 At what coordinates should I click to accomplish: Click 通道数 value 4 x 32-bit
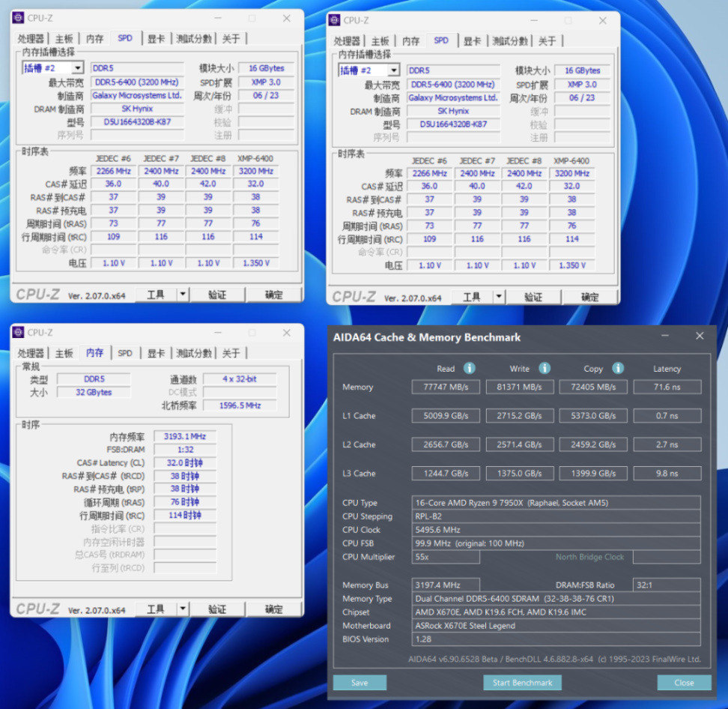240,379
